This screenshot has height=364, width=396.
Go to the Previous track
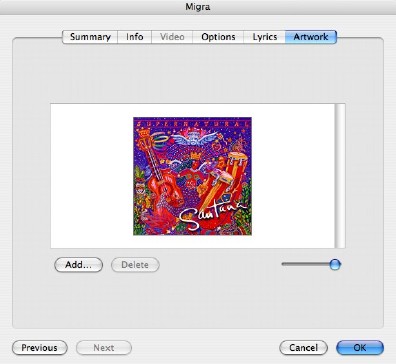[39, 348]
